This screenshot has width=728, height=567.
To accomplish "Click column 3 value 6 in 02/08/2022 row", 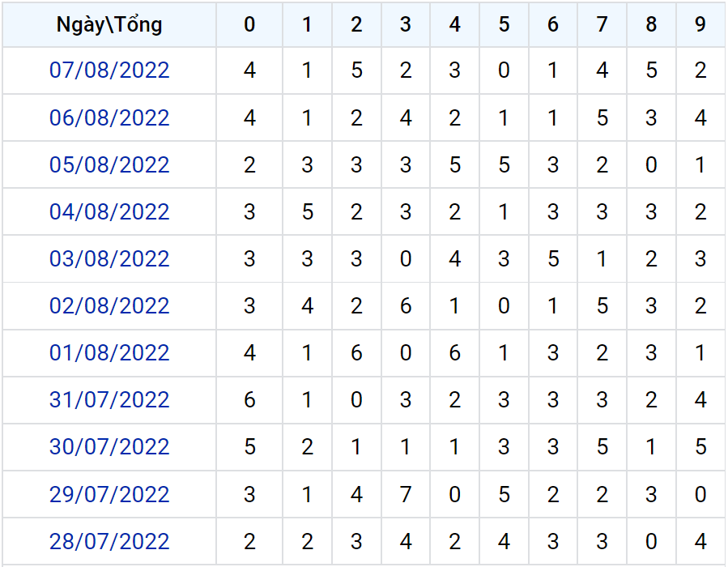I will [406, 305].
